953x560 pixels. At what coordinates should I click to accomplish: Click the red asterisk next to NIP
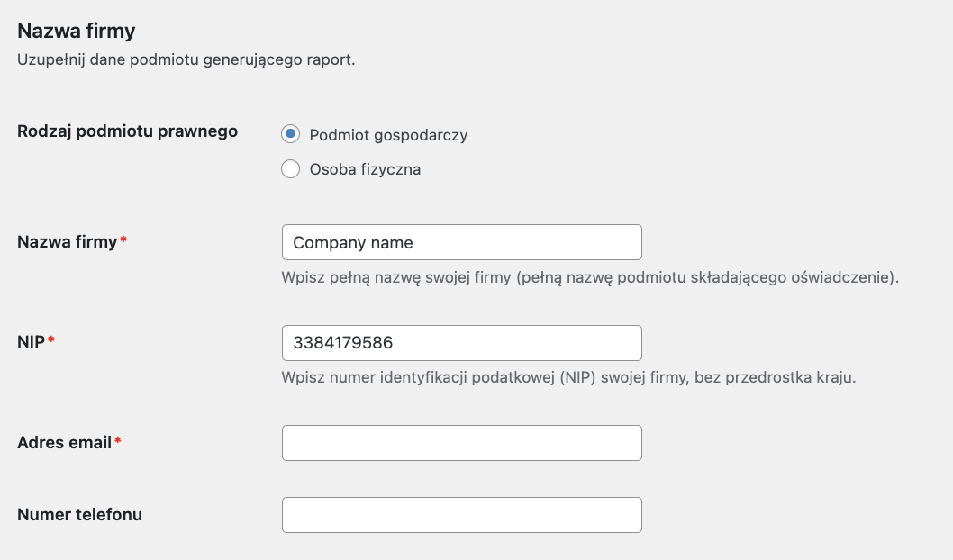(x=51, y=342)
